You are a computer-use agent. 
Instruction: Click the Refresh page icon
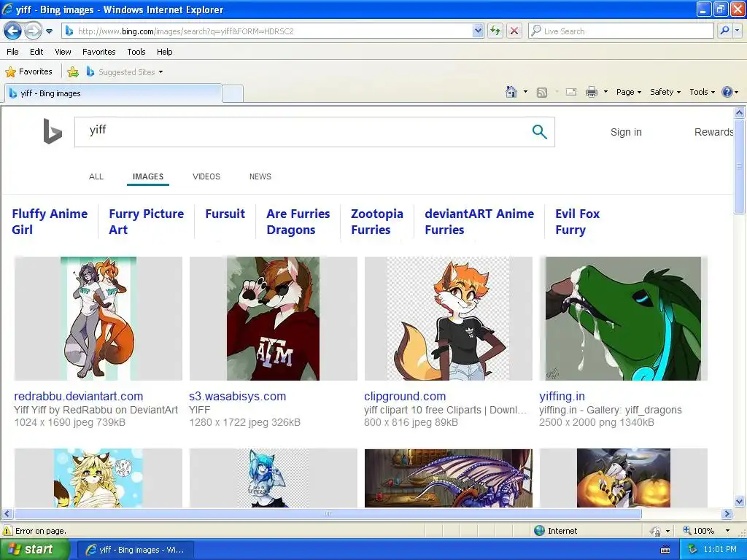(495, 31)
